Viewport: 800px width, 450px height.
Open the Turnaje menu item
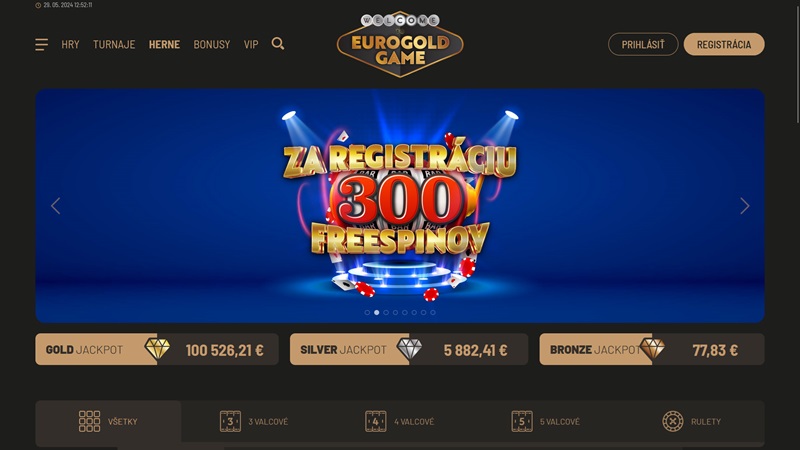114,44
